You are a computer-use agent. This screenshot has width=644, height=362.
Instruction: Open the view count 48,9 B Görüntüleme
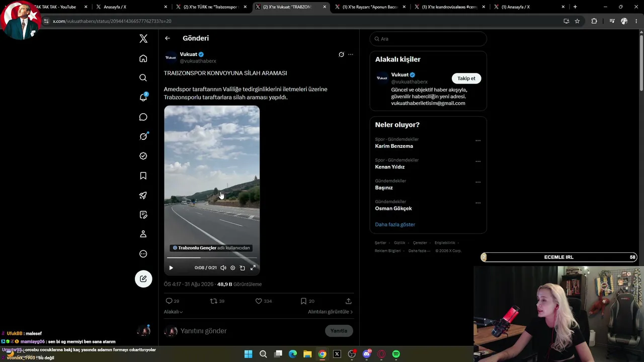click(x=239, y=284)
